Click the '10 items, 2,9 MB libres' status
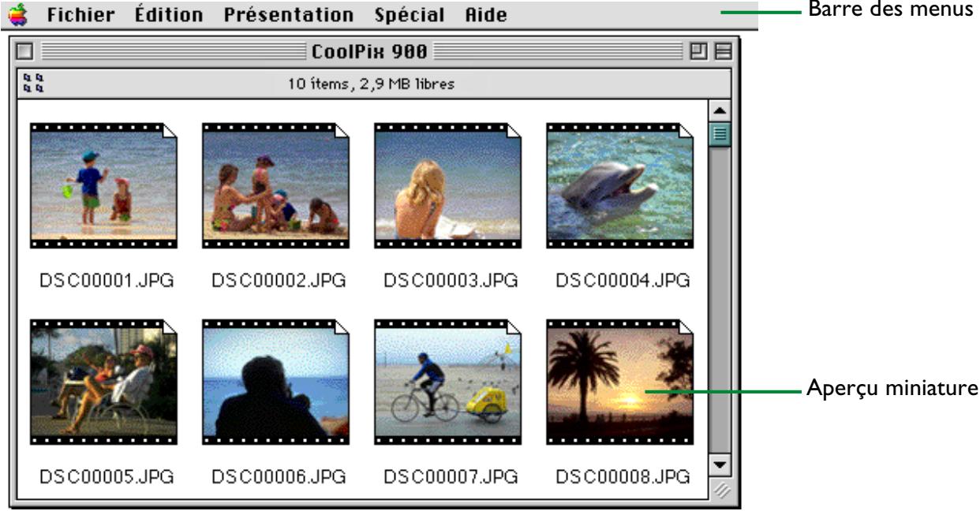The width and height of the screenshot is (980, 511). [x=370, y=84]
